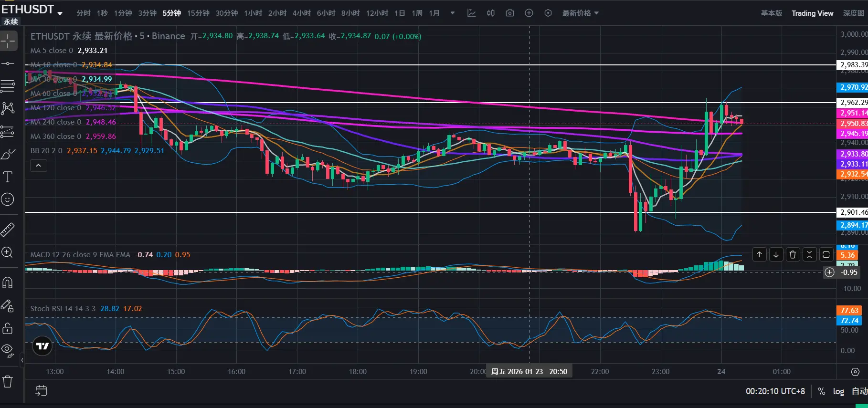Screen dimensions: 868x408
Task: Switch to 基本版 chart view
Action: [772, 13]
